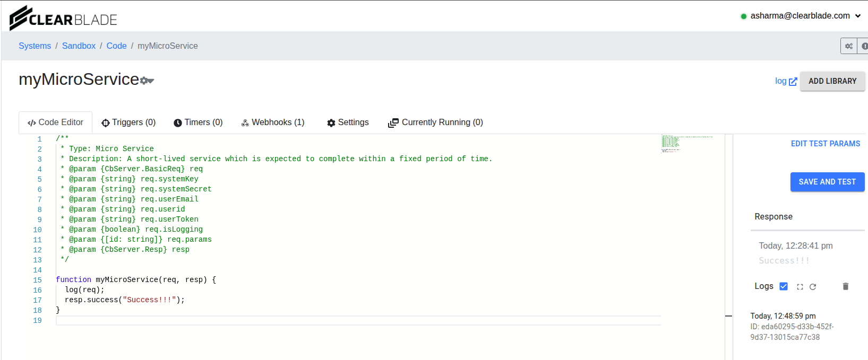
Task: Open the gears icon in breadcrumb bar
Action: pos(848,46)
